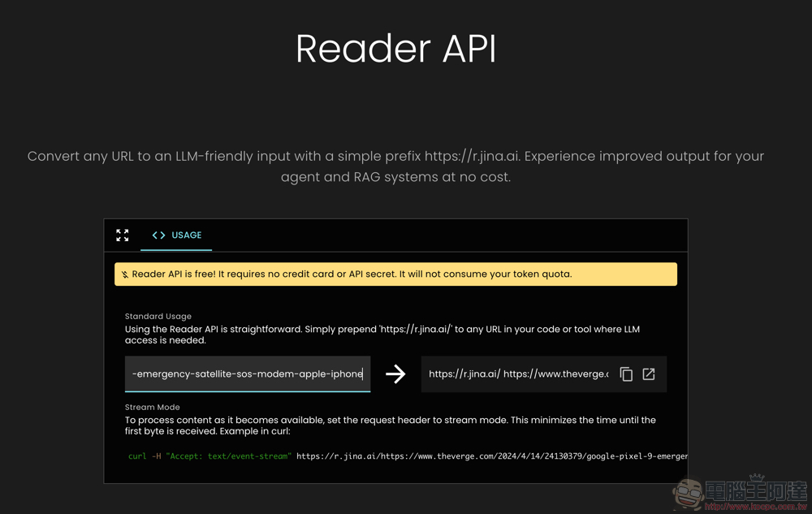This screenshot has width=812, height=514.
Task: Click 'Using the Reader API is straightforward' paragraph
Action: point(382,335)
